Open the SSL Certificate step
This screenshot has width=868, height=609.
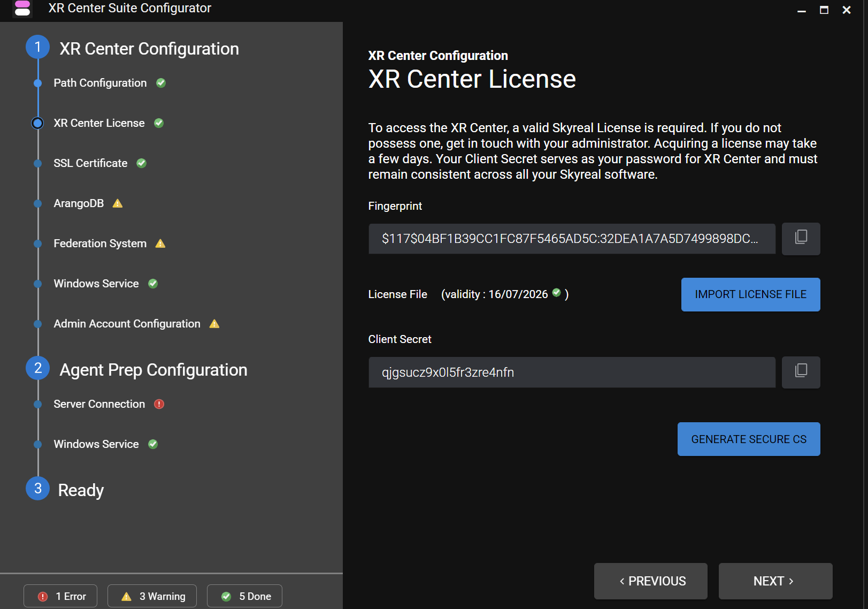[90, 163]
